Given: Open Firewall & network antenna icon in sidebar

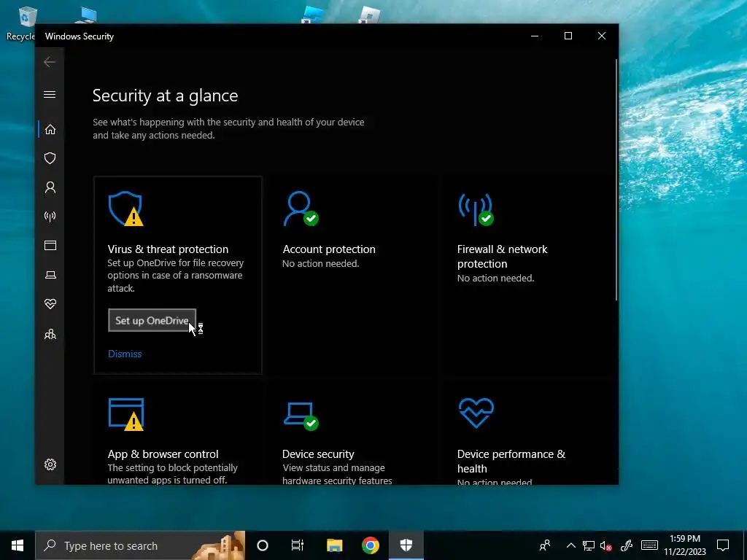Looking at the screenshot, I should 50,217.
